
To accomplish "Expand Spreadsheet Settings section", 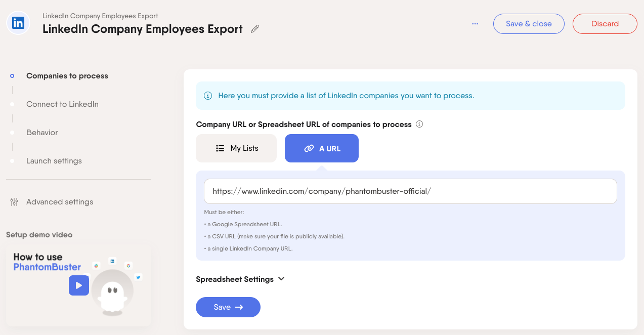I will pyautogui.click(x=240, y=279).
